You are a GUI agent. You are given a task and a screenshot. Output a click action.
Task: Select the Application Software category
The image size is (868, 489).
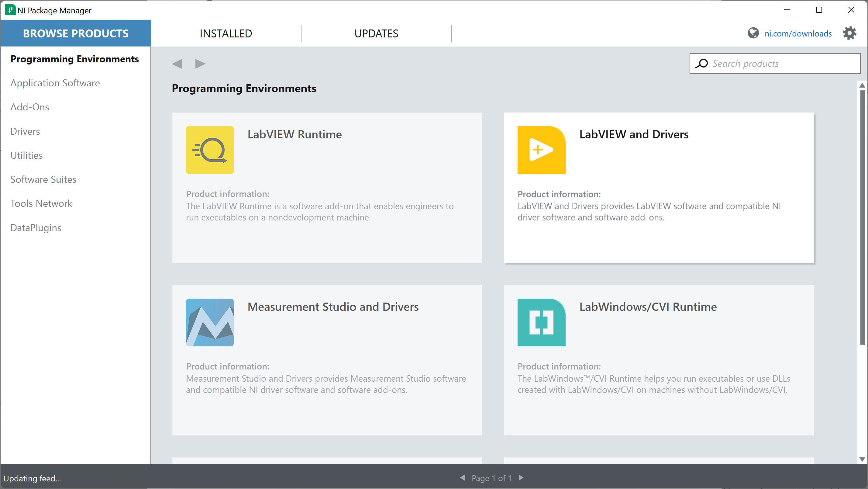(55, 83)
